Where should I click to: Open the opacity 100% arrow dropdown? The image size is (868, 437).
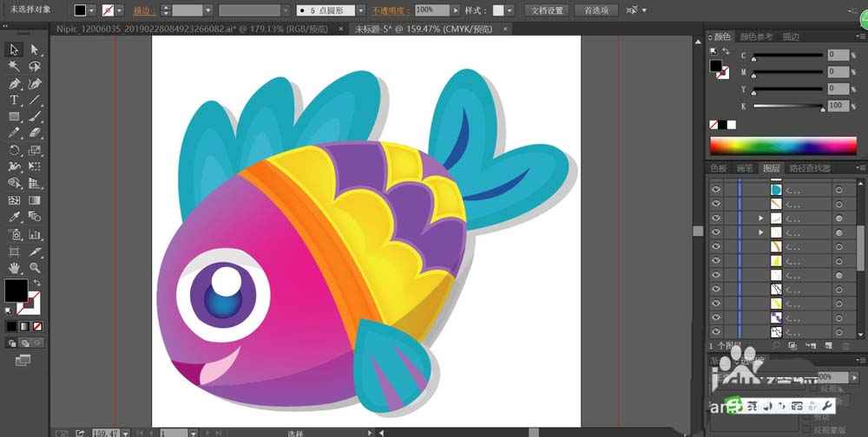455,10
